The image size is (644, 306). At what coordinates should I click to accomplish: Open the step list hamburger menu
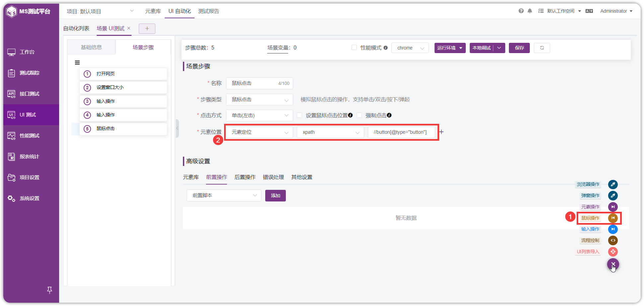pos(77,62)
